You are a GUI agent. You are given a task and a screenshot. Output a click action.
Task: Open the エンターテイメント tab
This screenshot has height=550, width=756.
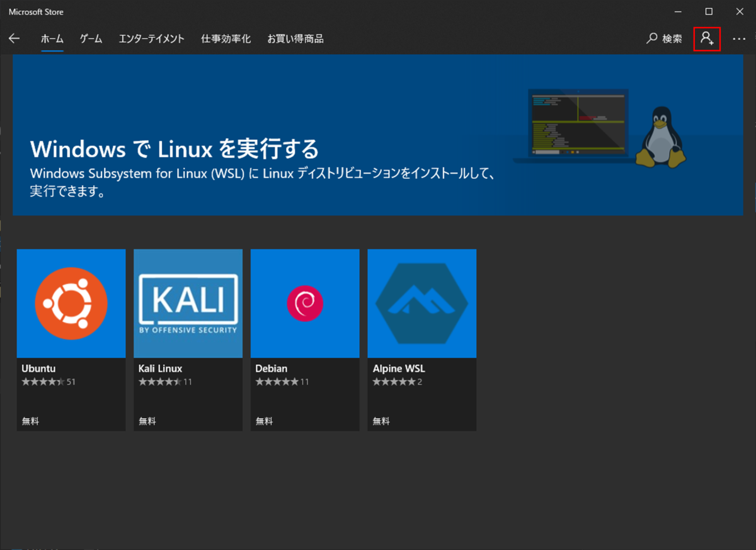pyautogui.click(x=151, y=39)
